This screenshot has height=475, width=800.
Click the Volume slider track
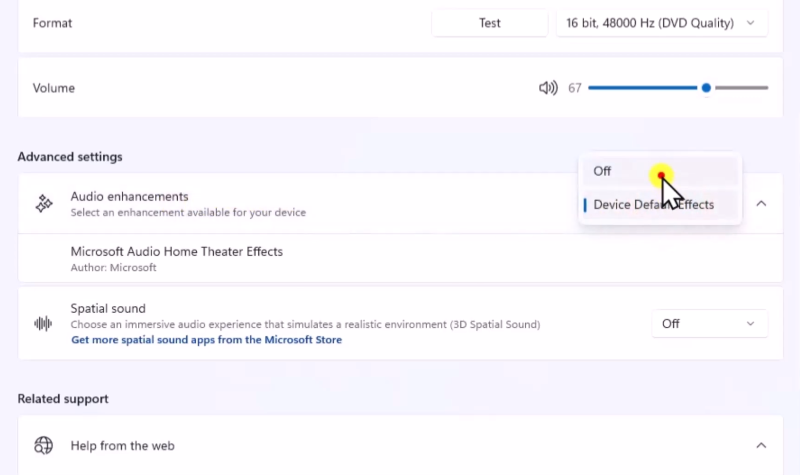point(678,88)
